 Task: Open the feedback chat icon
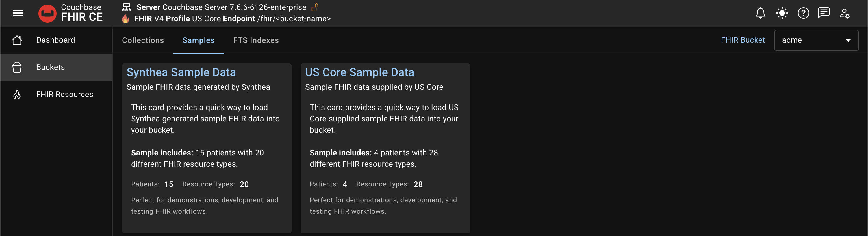click(x=824, y=13)
